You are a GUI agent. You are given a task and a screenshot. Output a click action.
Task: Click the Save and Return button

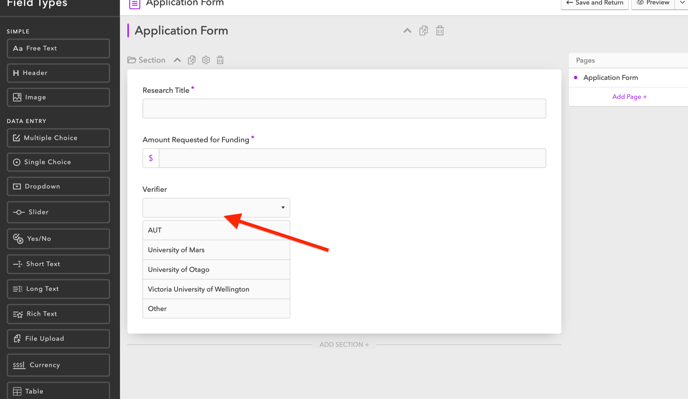pos(595,3)
